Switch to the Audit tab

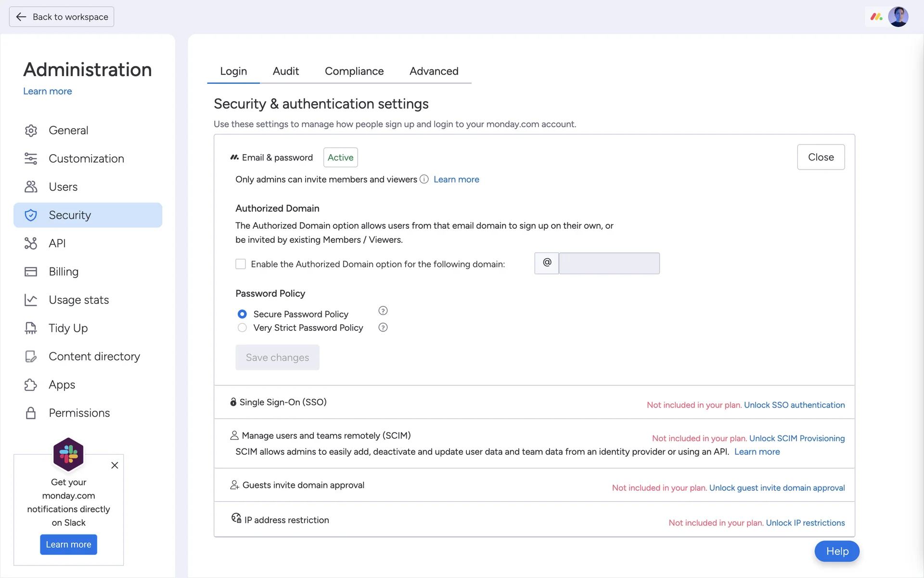(x=285, y=71)
